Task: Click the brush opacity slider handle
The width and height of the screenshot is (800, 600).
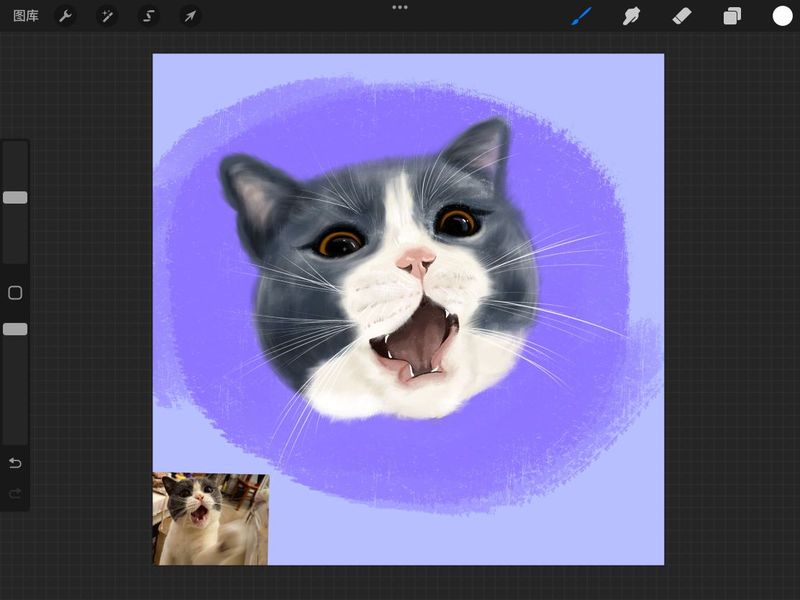Action: pyautogui.click(x=15, y=329)
